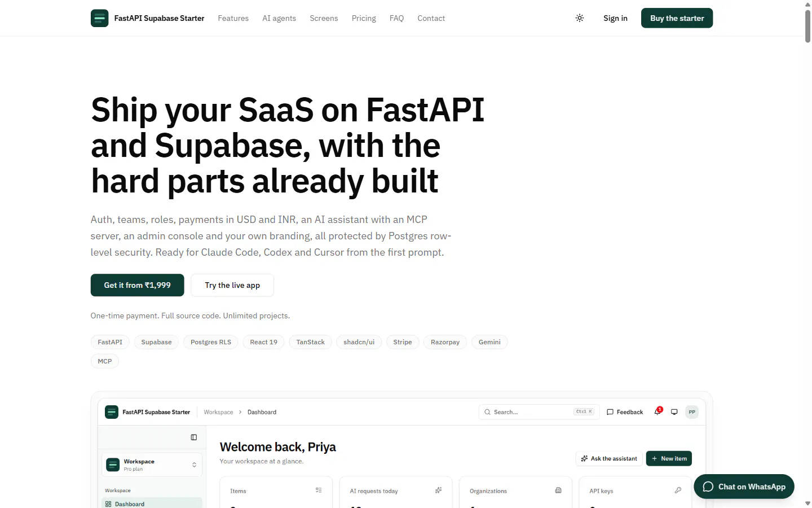
Task: Click the monitor display icon in preview header
Action: coord(674,412)
